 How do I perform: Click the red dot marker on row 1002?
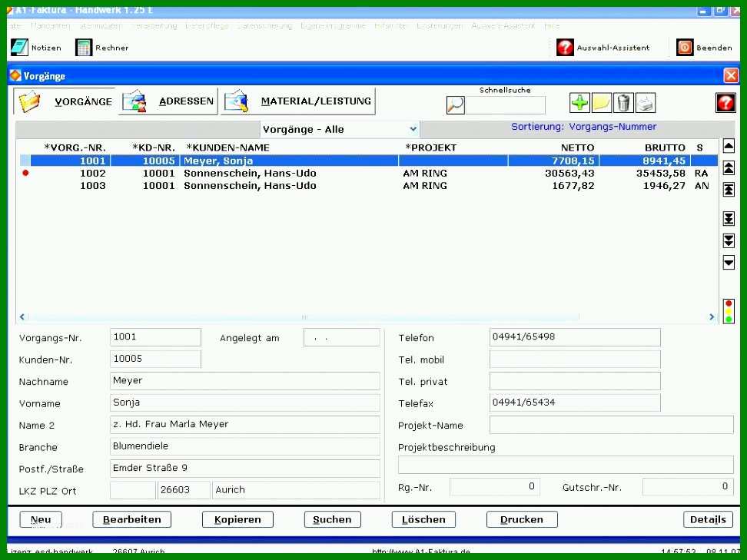coord(25,173)
